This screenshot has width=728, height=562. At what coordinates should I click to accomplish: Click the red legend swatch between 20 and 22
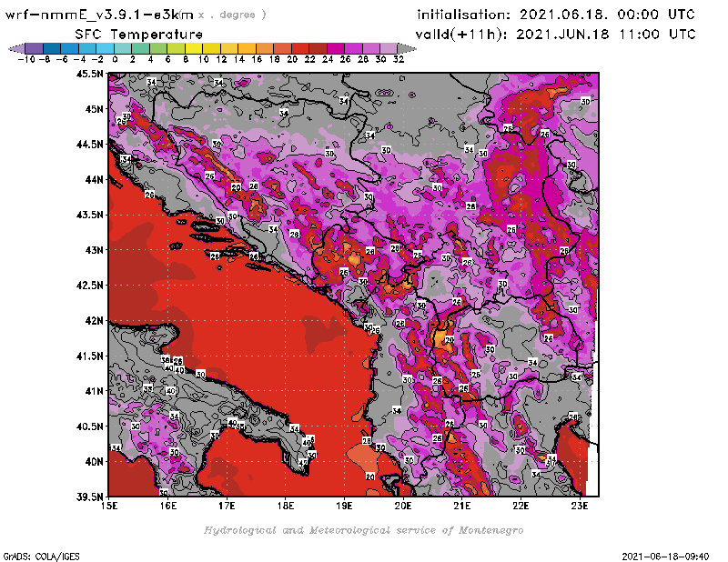[x=299, y=48]
